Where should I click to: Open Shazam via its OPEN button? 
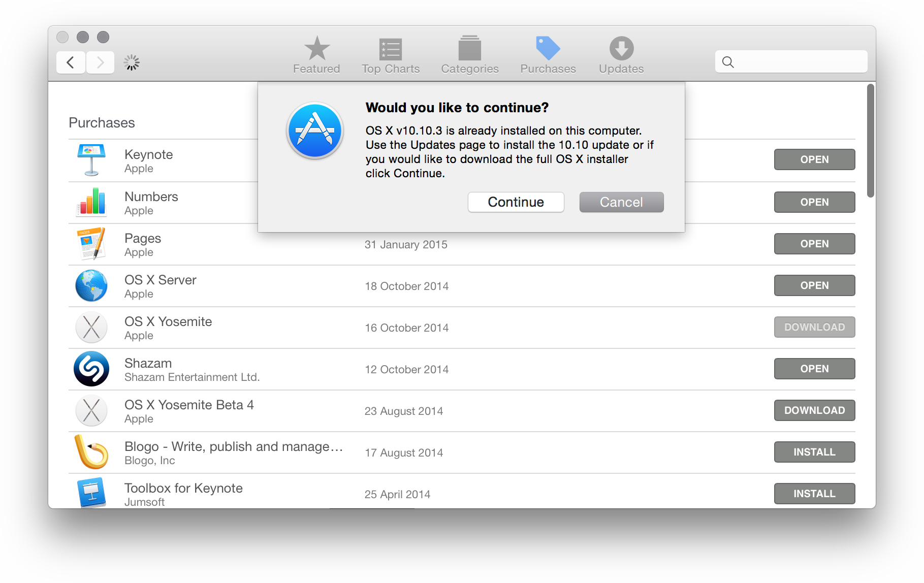(814, 369)
